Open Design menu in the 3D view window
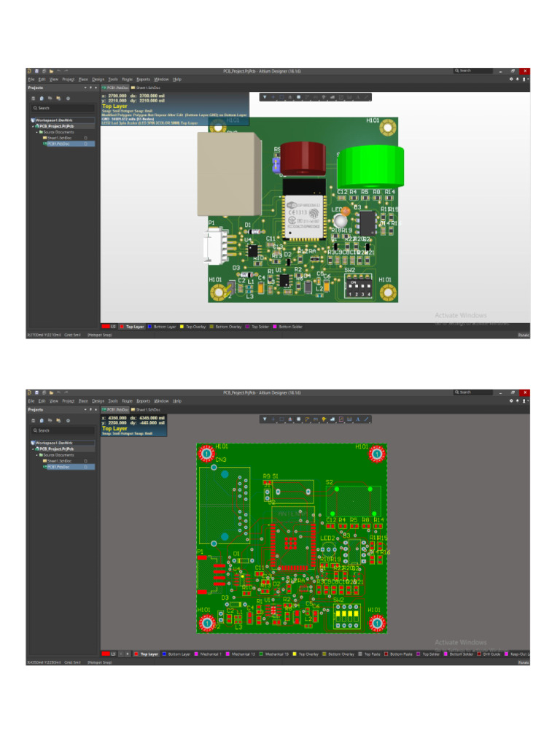This screenshot has width=560, height=747. (x=98, y=80)
